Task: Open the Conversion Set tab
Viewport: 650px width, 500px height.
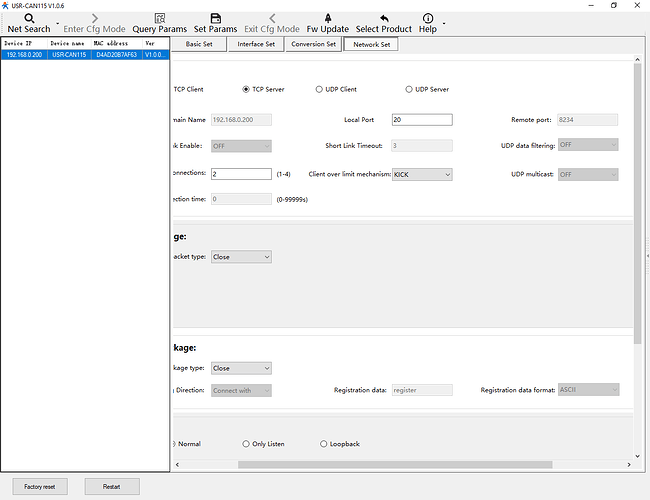Action: pos(313,44)
